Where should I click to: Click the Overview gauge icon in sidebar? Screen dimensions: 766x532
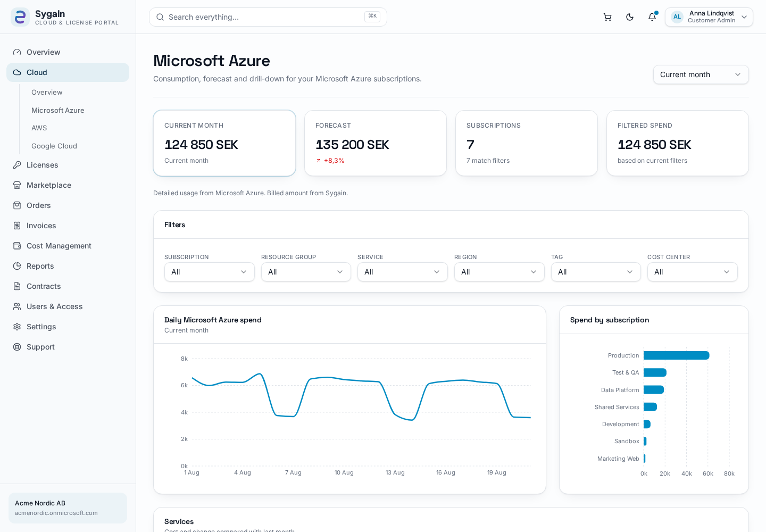click(17, 52)
